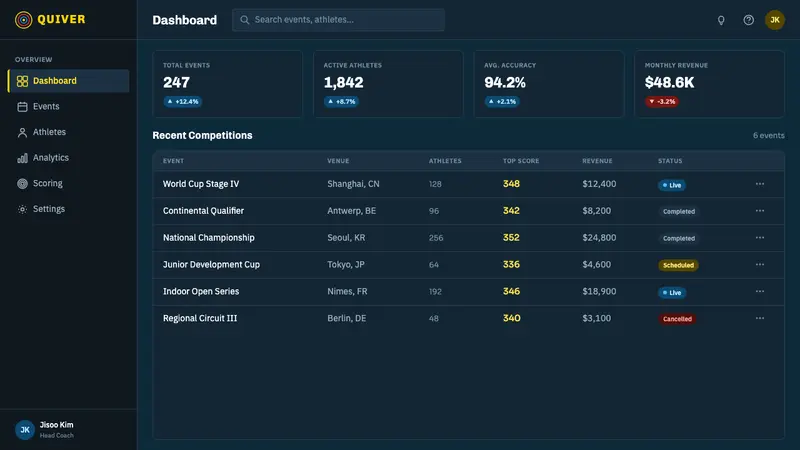Click the Athletes person icon
Screen dimensions: 800x450
[22, 132]
